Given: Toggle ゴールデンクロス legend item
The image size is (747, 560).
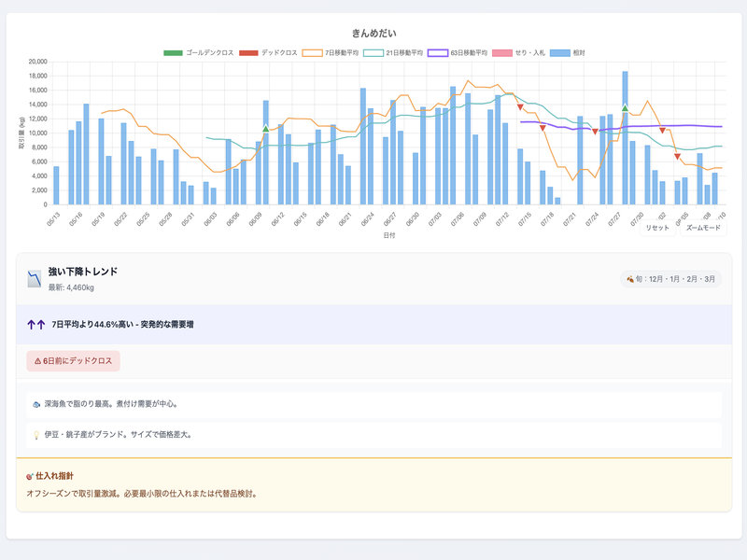Looking at the screenshot, I should coord(199,53).
